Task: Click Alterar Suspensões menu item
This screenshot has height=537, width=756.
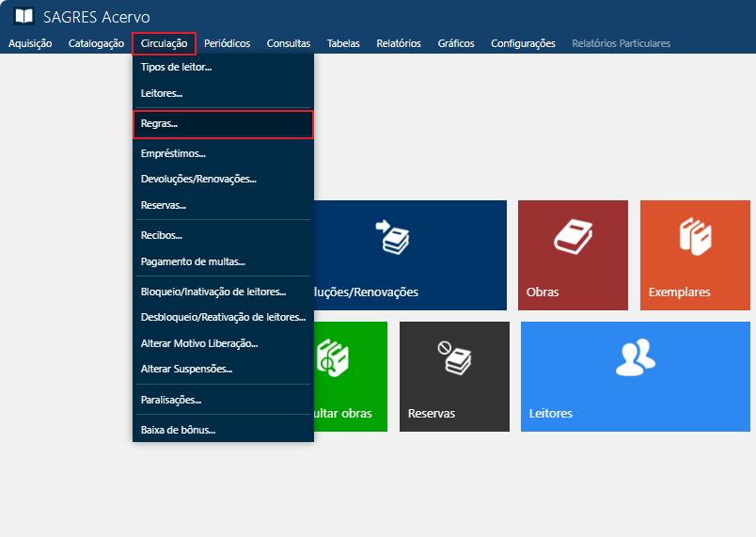Action: tap(186, 369)
